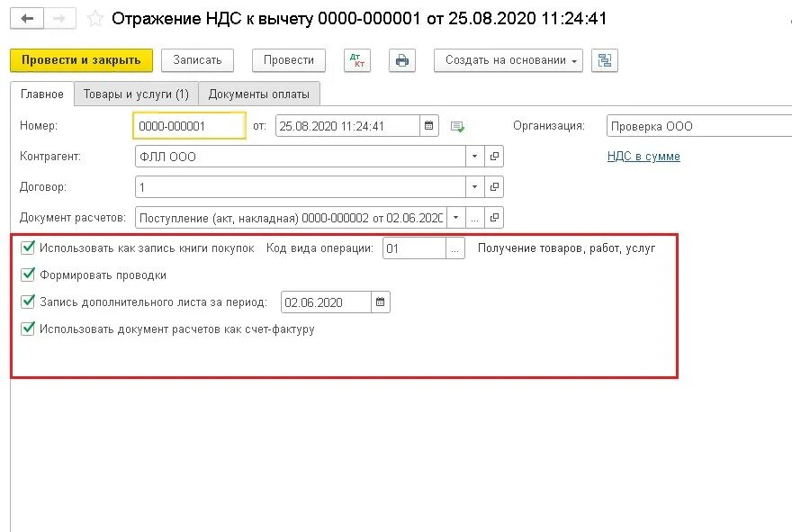Expand the Договор dropdown list
This screenshot has height=532, width=792.
click(x=474, y=187)
